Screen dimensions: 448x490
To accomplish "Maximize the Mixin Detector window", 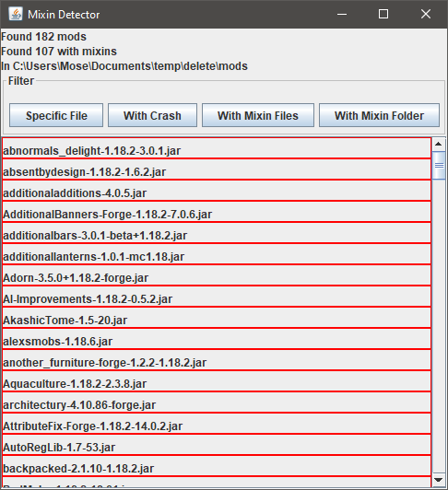I will tap(383, 14).
